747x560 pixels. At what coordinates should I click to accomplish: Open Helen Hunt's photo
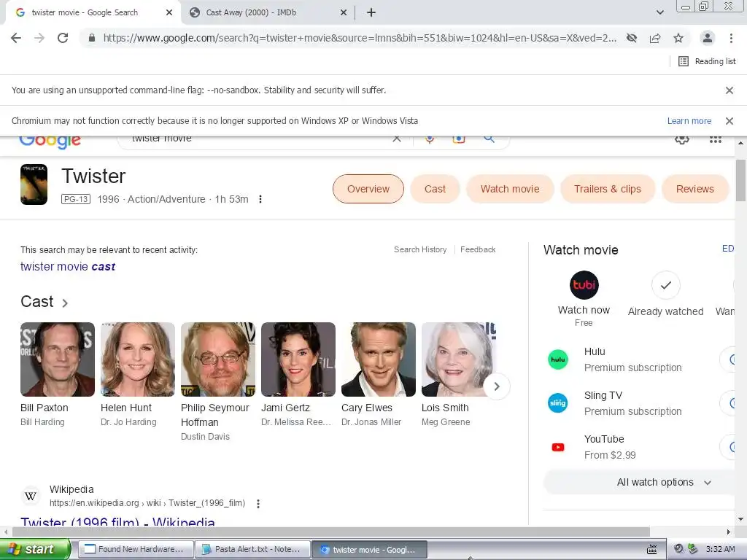(138, 359)
